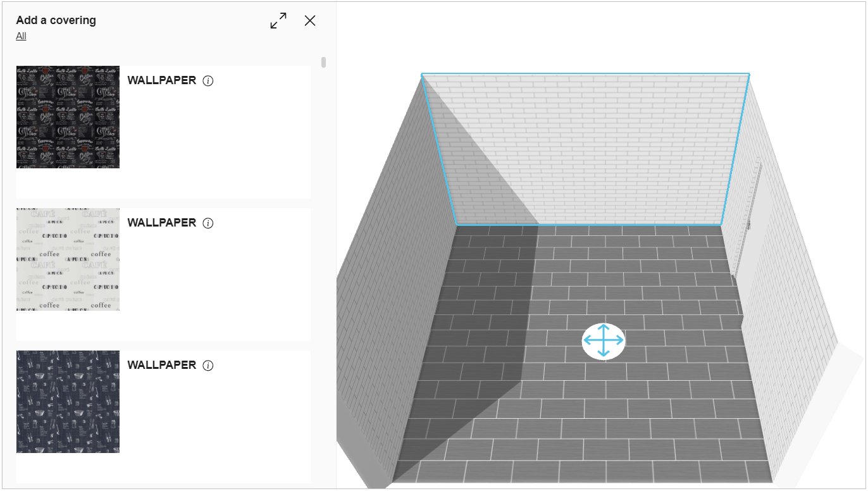The image size is (868, 491).
Task: Click the second WALLPAPER label
Action: (162, 223)
